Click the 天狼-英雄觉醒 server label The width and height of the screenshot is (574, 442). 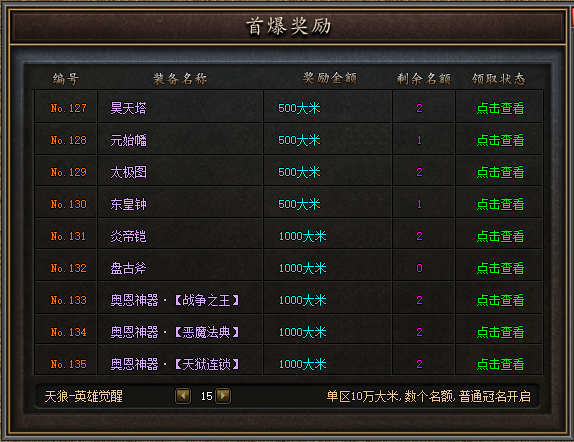pos(83,396)
